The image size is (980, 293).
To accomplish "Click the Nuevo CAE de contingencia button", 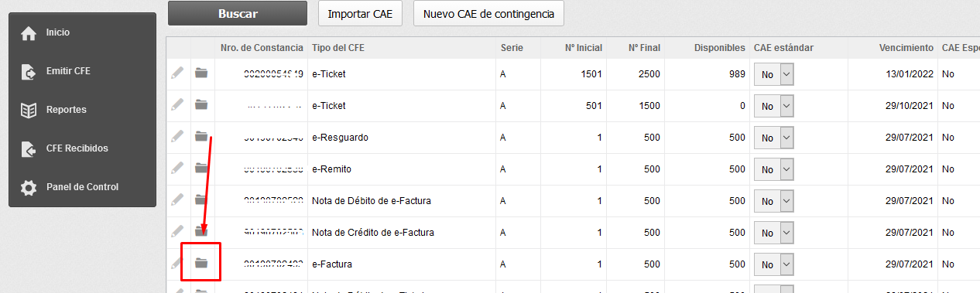I will point(488,14).
